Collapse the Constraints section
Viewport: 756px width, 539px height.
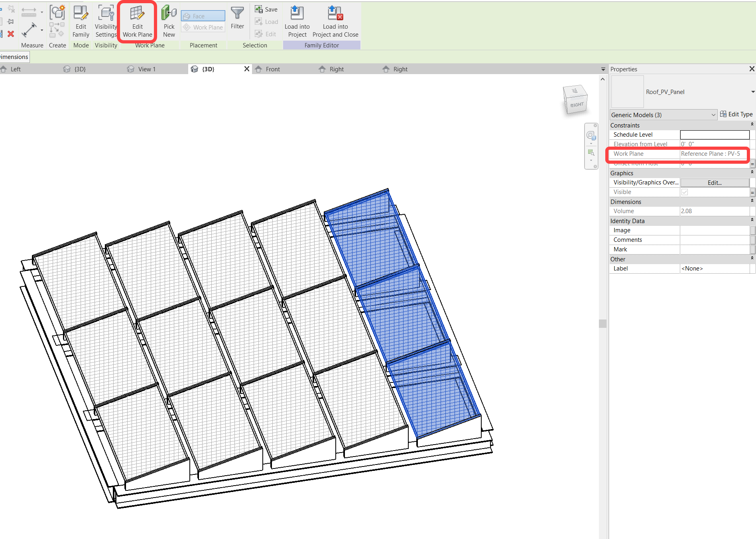click(x=751, y=124)
